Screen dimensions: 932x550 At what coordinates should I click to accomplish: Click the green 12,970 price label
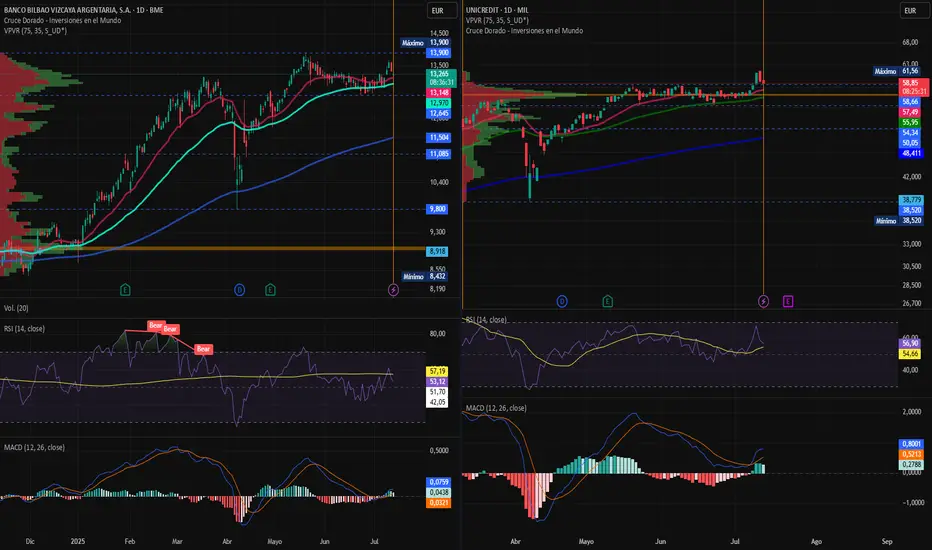point(439,103)
